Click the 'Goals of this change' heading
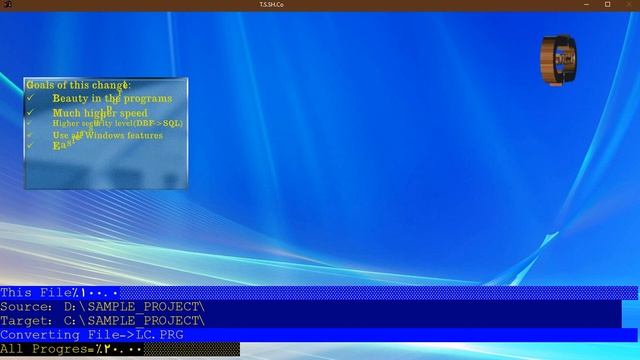 78,85
